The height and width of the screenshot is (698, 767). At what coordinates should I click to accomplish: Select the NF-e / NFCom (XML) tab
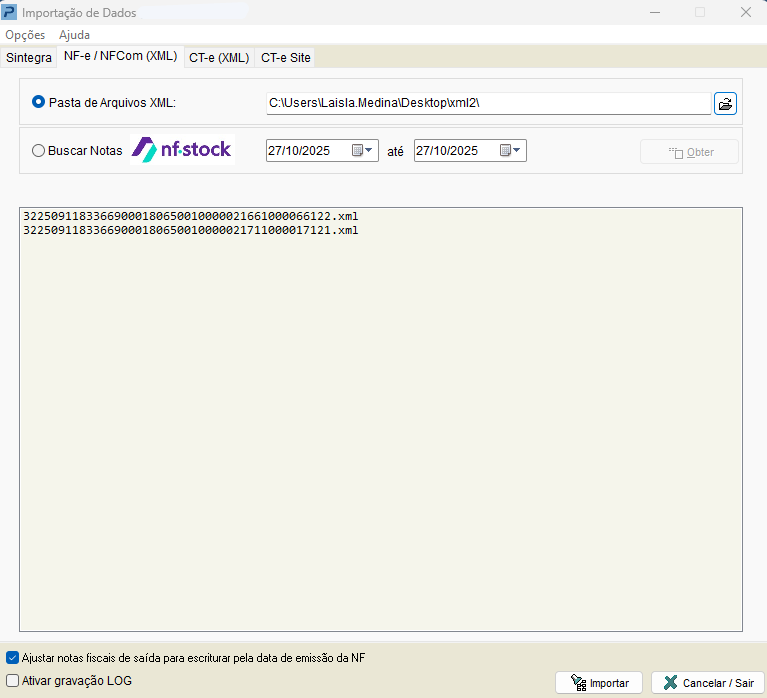120,56
